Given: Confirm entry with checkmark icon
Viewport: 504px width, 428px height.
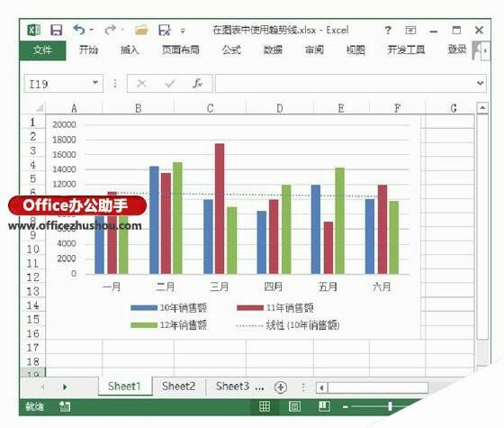Looking at the screenshot, I should 170,84.
